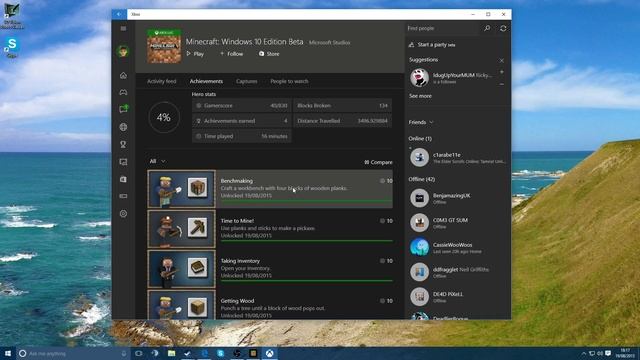Refresh the friends list

tap(503, 28)
